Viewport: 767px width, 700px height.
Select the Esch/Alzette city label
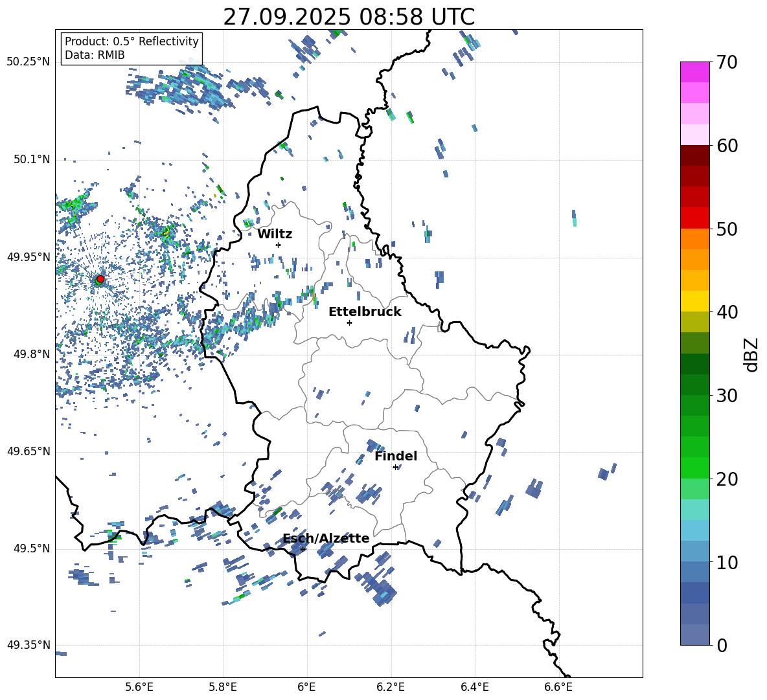click(326, 538)
